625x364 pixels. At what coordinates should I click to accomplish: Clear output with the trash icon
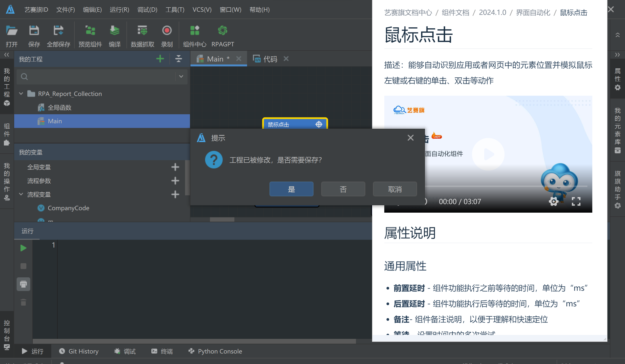(23, 302)
